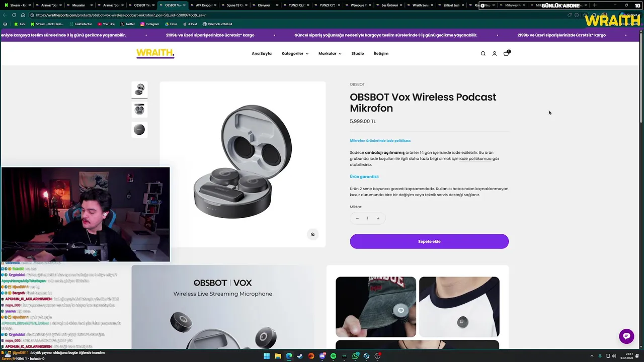Open volume control in system tray

point(614,356)
